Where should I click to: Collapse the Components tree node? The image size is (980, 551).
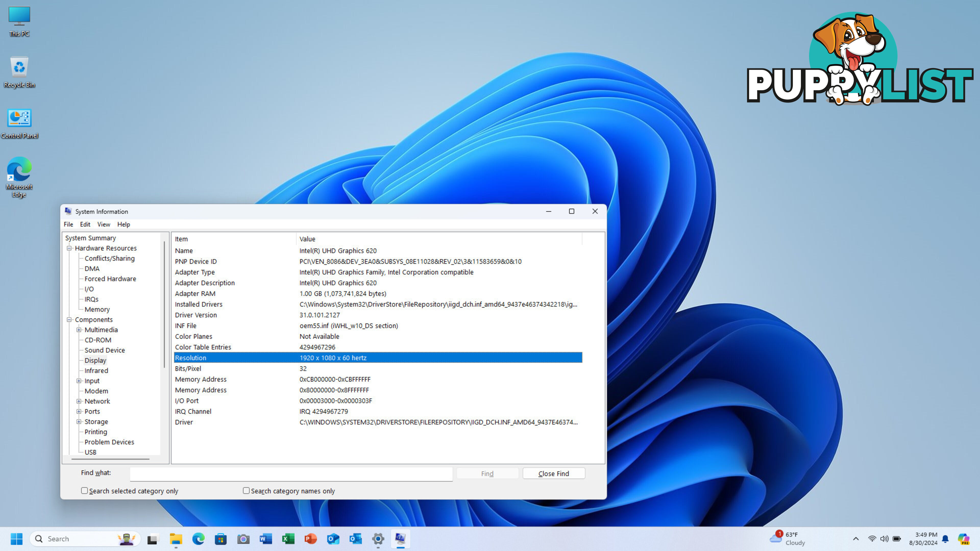coord(69,319)
